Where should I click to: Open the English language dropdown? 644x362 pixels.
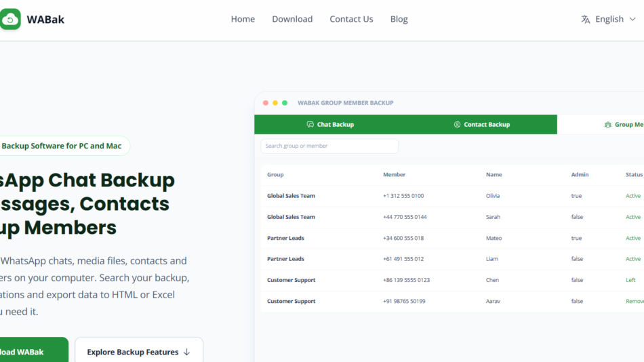pos(609,19)
